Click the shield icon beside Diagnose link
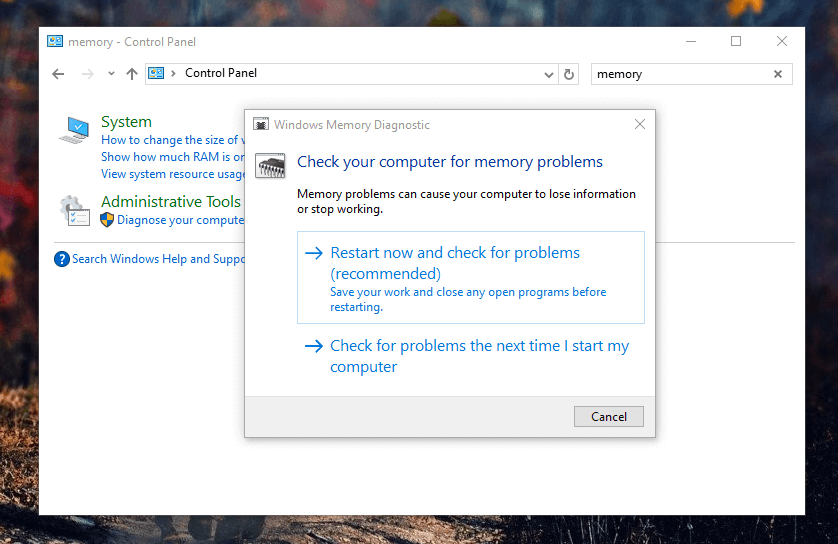Screen dimensions: 838x544 [x=107, y=220]
